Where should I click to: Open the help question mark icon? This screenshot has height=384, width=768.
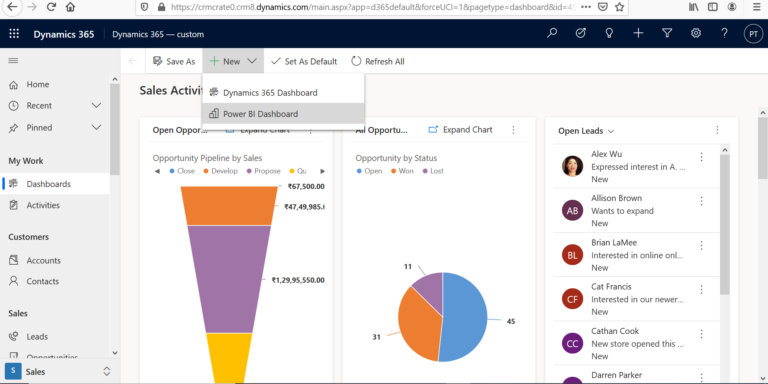click(724, 33)
